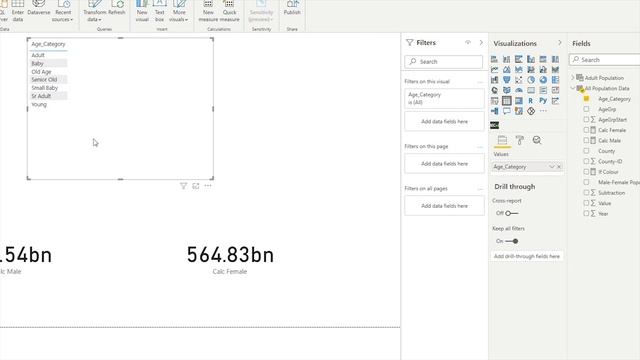640x360 pixels.
Task: Open Filters on this visual options ellipsis
Action: 480,82
